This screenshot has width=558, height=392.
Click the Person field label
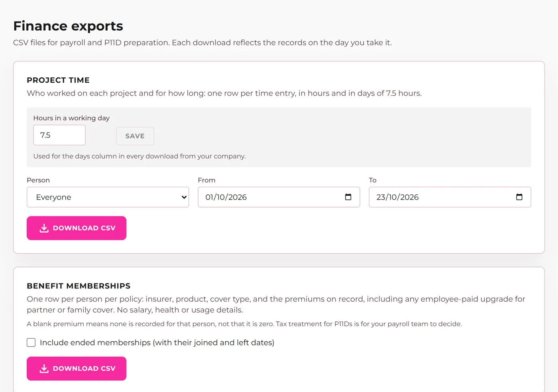[38, 180]
